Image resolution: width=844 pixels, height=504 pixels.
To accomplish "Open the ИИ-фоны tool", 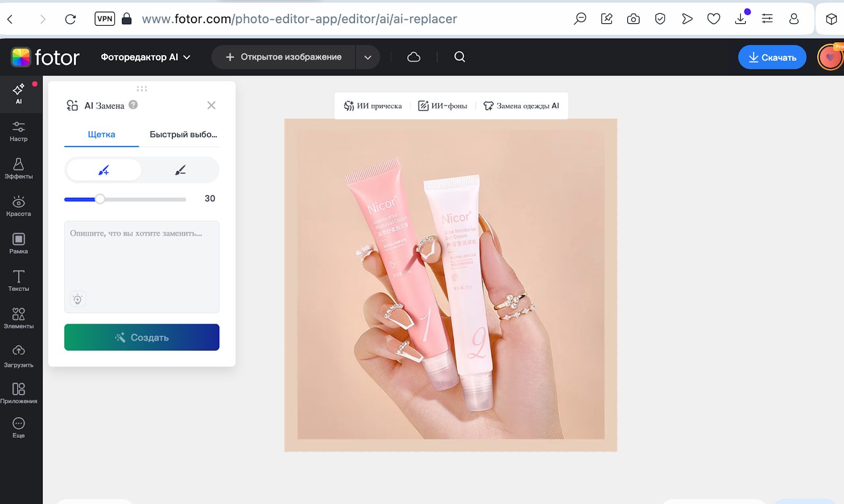I will (x=443, y=106).
